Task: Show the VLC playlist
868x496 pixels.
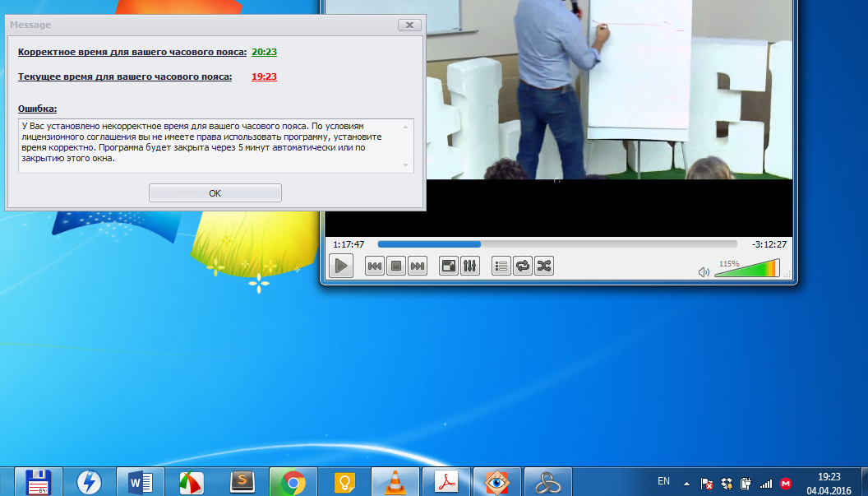Action: click(x=501, y=266)
